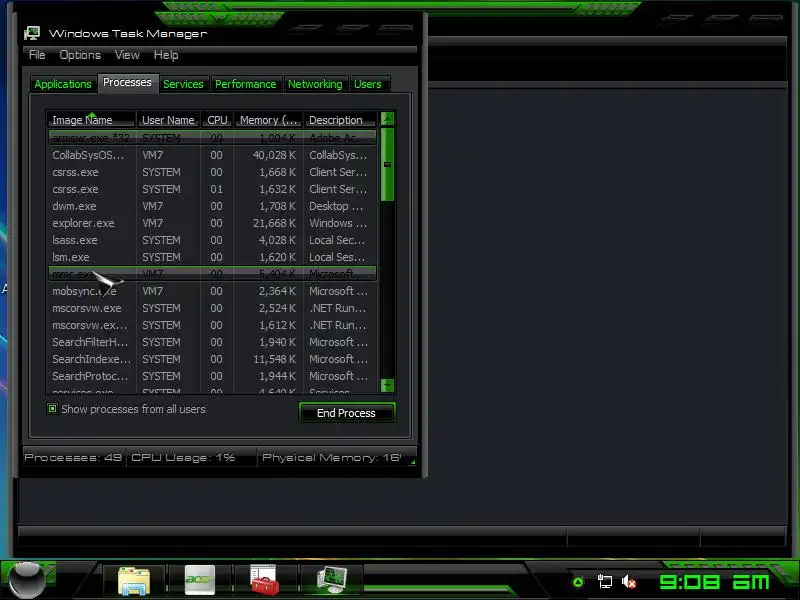Select the lsass.exe process

[x=212, y=240]
